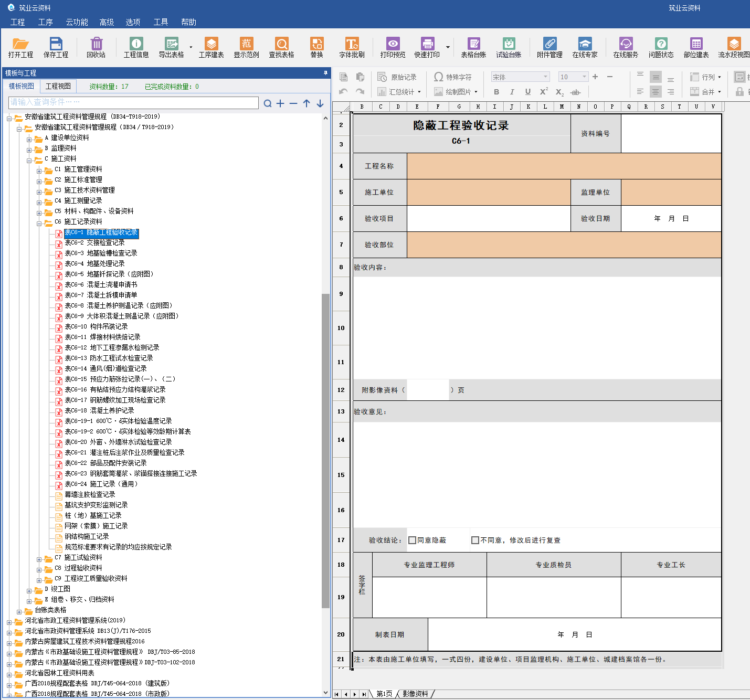Open 附件管理 attachment manager
This screenshot has height=700, width=750.
click(550, 47)
